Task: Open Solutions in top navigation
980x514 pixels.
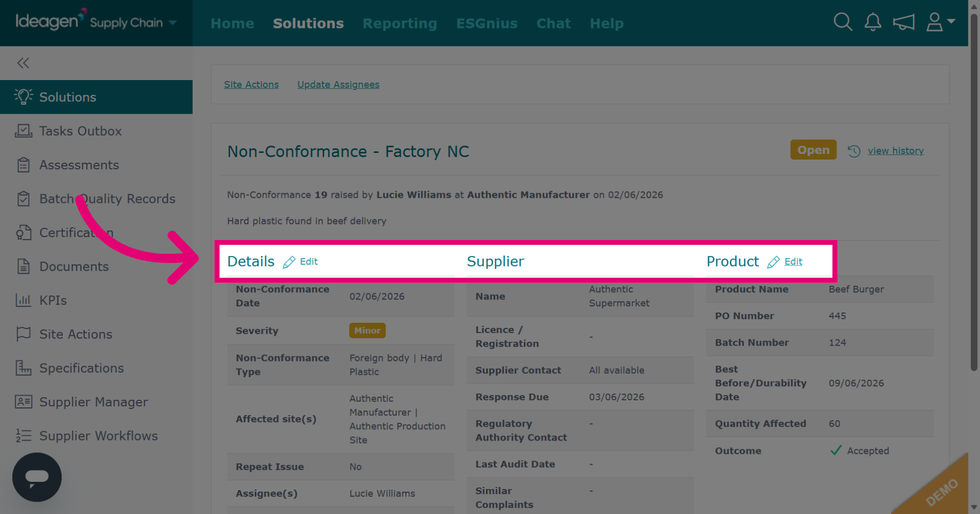Action: click(308, 23)
